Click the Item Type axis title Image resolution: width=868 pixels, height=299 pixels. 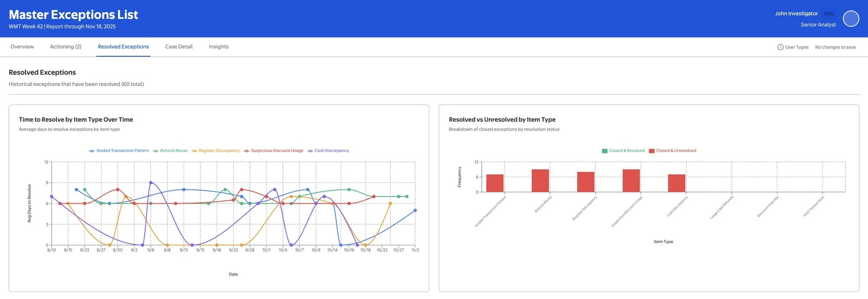coord(663,242)
